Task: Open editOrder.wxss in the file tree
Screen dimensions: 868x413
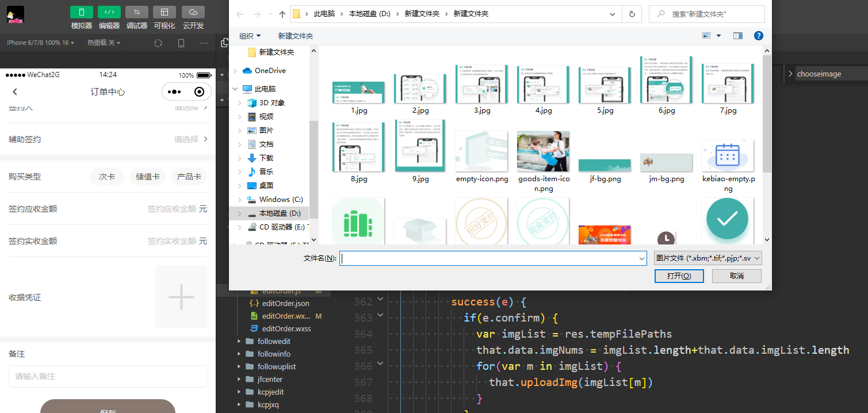Action: click(286, 328)
